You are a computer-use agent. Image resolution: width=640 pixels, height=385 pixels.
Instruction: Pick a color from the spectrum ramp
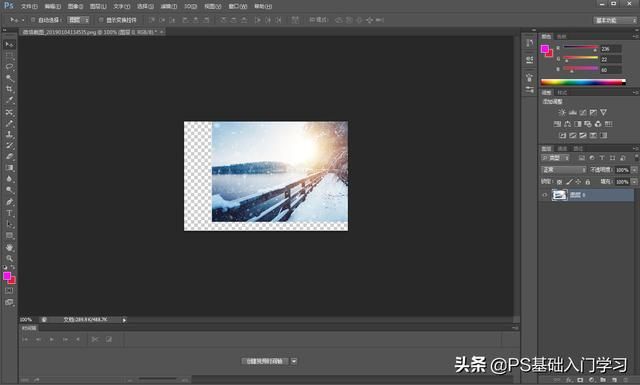coord(583,82)
